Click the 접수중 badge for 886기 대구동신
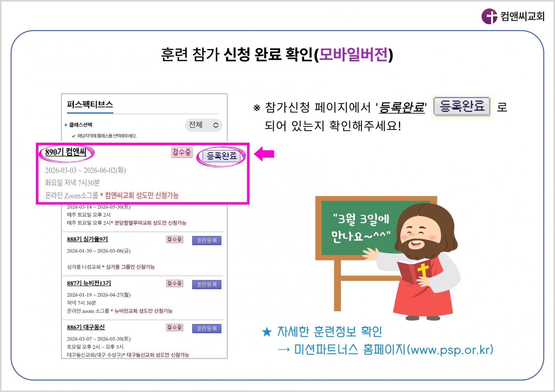Viewport: 555px width, 392px height. (175, 327)
